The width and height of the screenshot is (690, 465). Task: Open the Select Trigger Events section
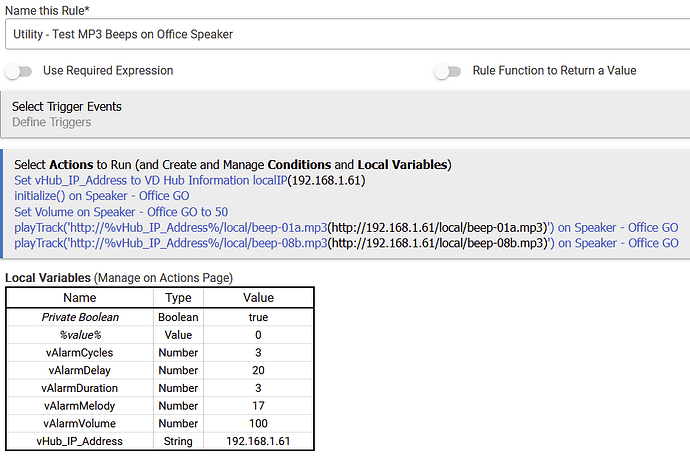click(x=67, y=106)
